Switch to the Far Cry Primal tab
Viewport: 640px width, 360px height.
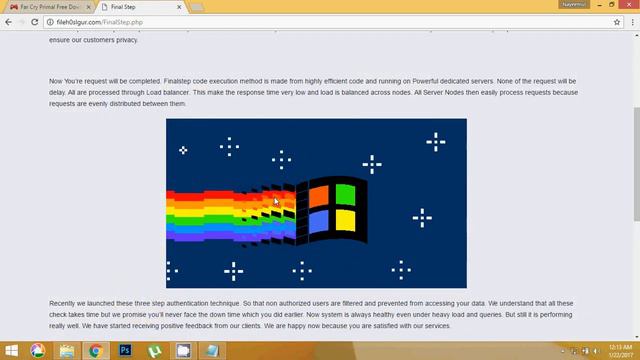[x=49, y=7]
